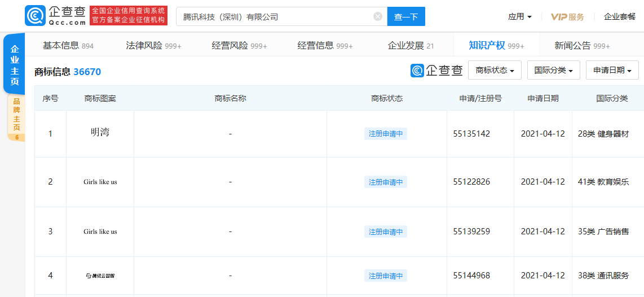Open the 应用 dropdown menu
Screen dimensions: 644x297
click(519, 17)
